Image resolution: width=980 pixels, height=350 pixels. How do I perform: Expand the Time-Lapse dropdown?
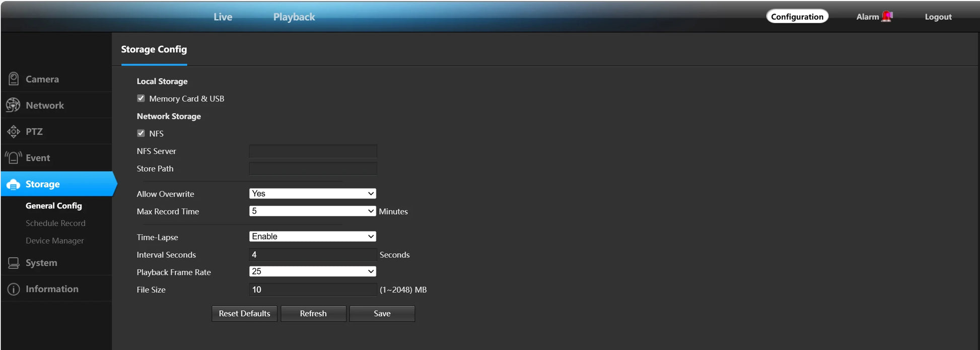(x=312, y=237)
